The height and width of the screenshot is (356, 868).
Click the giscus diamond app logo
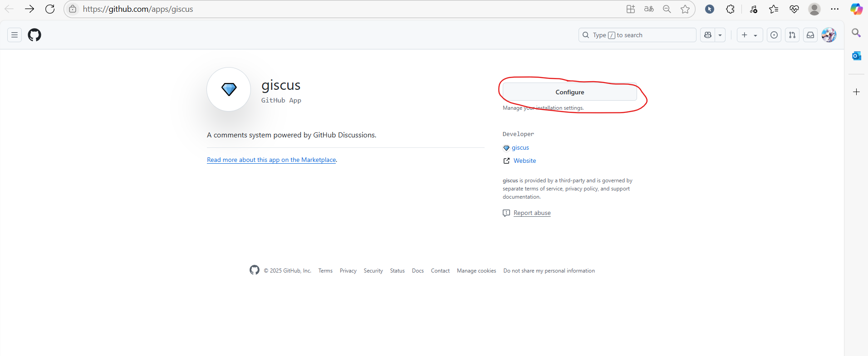click(229, 89)
